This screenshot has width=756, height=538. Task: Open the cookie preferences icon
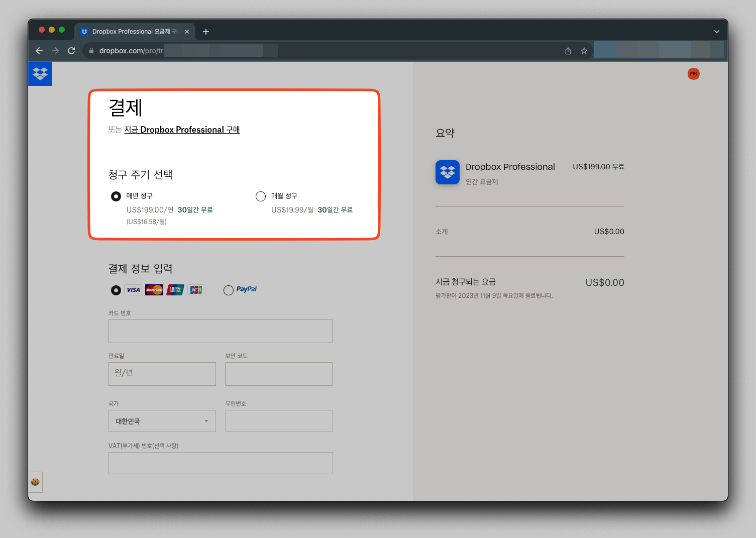pyautogui.click(x=35, y=482)
